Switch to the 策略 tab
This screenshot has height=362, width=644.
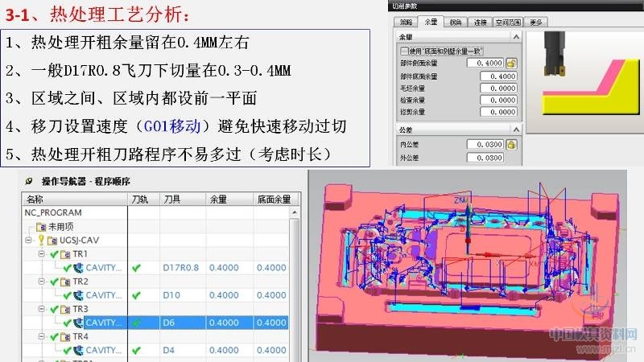tap(406, 22)
